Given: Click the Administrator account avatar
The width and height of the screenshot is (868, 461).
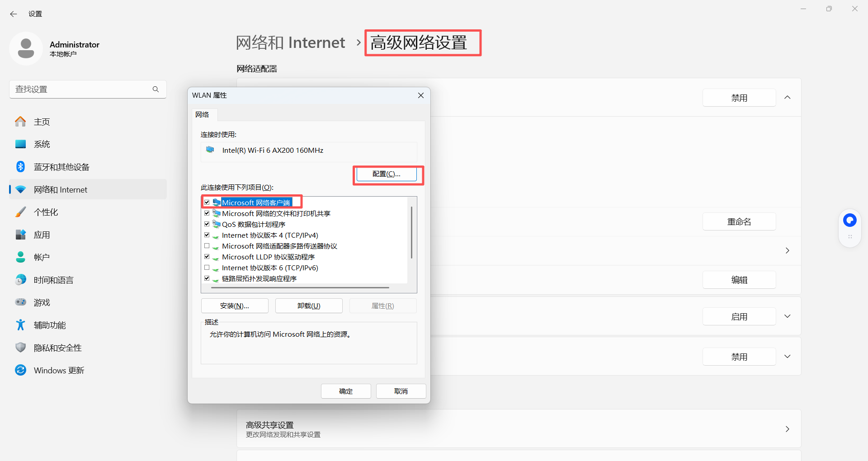Looking at the screenshot, I should pos(26,48).
